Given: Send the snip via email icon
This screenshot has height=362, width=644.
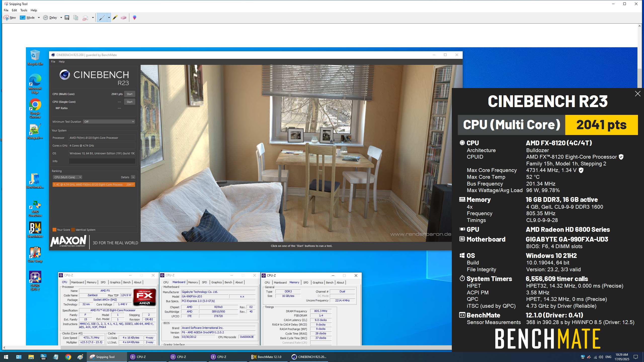Looking at the screenshot, I should tap(85, 18).
